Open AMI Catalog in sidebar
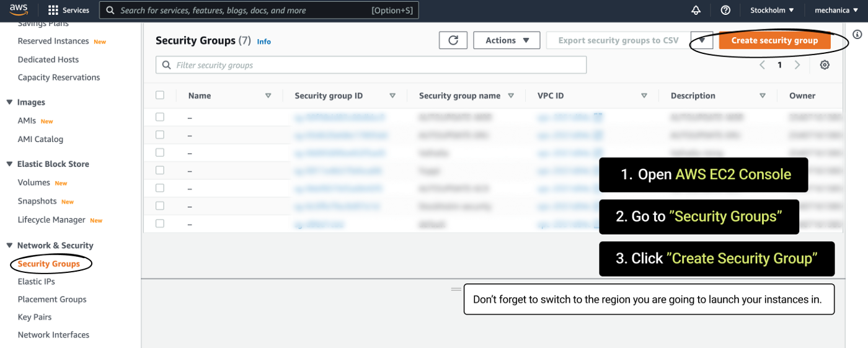 pyautogui.click(x=40, y=139)
